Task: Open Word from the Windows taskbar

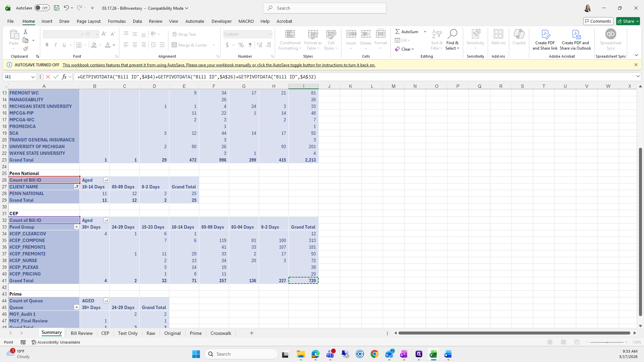Action: coord(448,354)
